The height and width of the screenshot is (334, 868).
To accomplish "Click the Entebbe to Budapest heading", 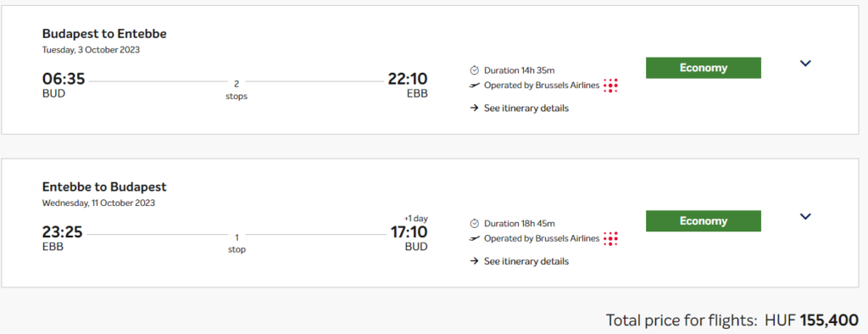I will coord(104,186).
